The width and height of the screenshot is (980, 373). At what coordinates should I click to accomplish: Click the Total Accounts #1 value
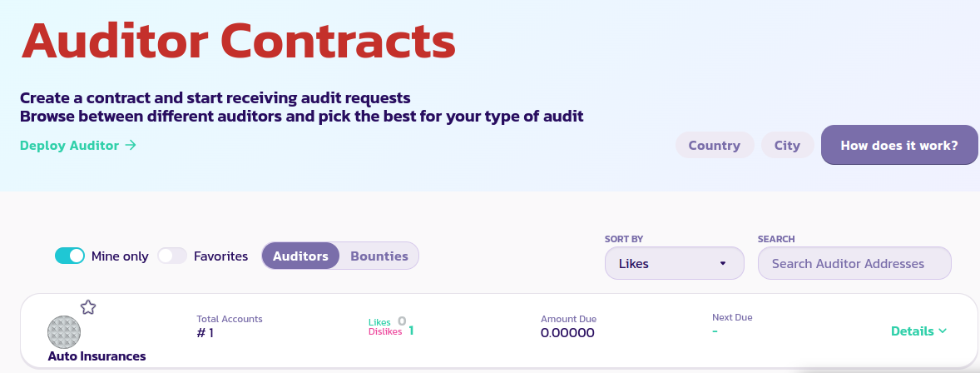coord(205,333)
